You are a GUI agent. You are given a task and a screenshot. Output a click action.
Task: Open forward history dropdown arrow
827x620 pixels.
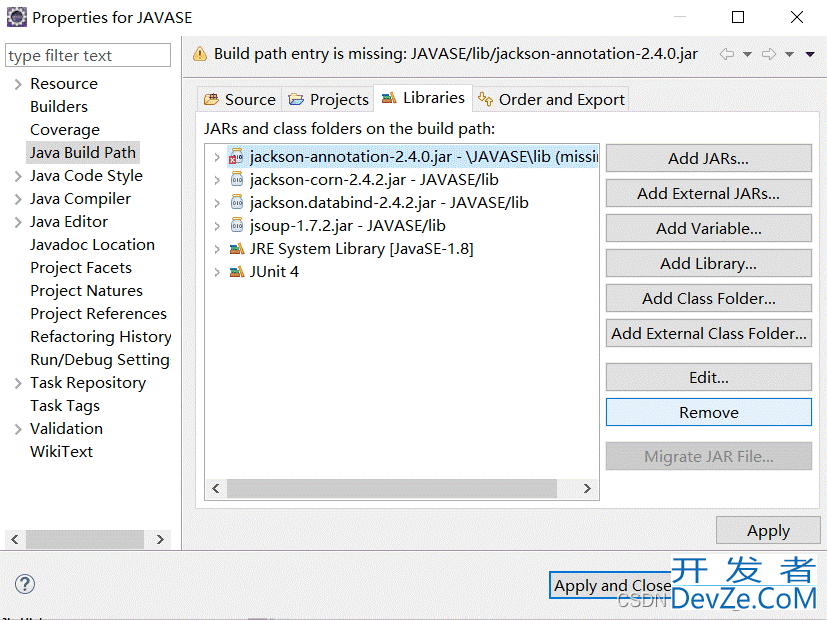(x=790, y=54)
